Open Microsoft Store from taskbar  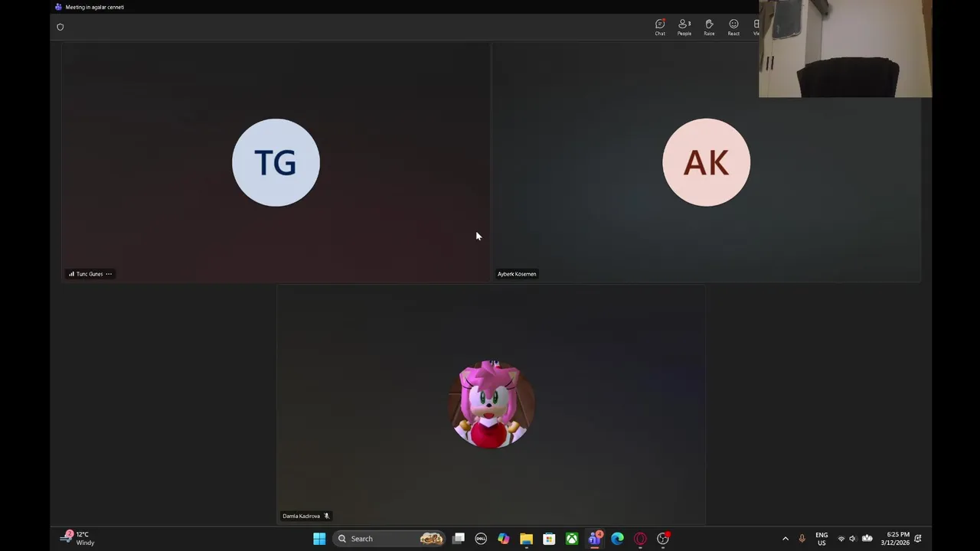coord(549,539)
